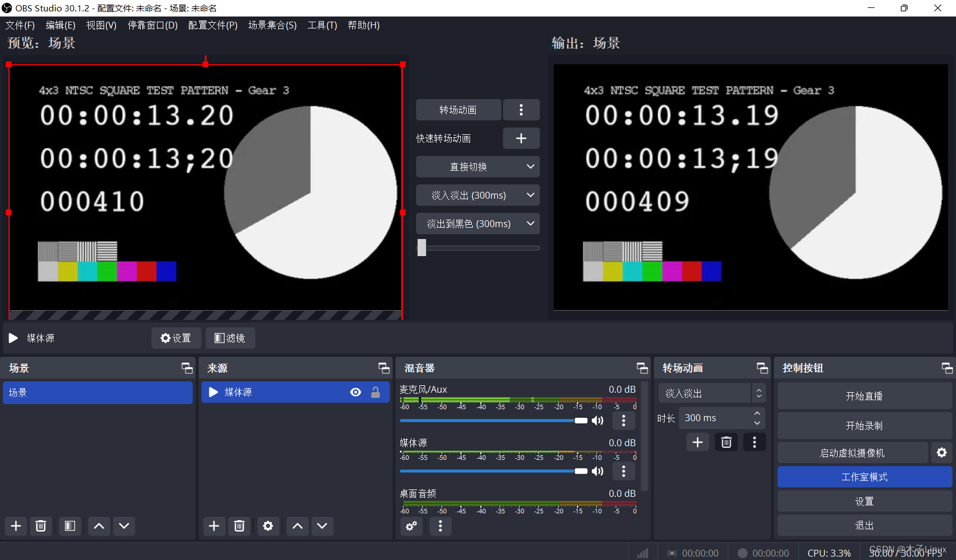Pop out the Audio Mixer dock panel
Viewport: 956px width, 560px height.
(x=642, y=368)
